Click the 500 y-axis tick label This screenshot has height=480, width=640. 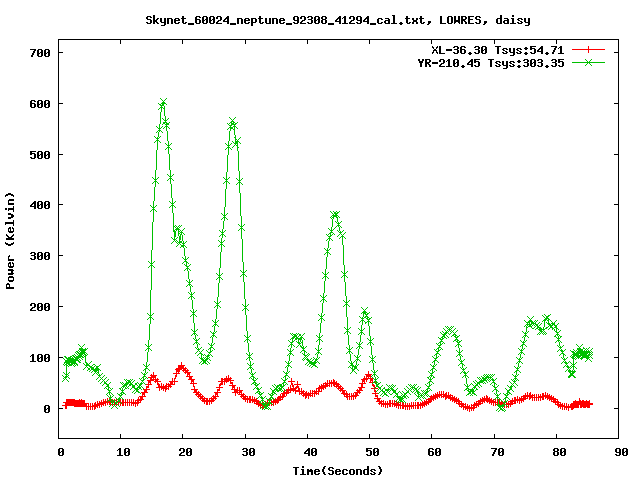(40, 155)
